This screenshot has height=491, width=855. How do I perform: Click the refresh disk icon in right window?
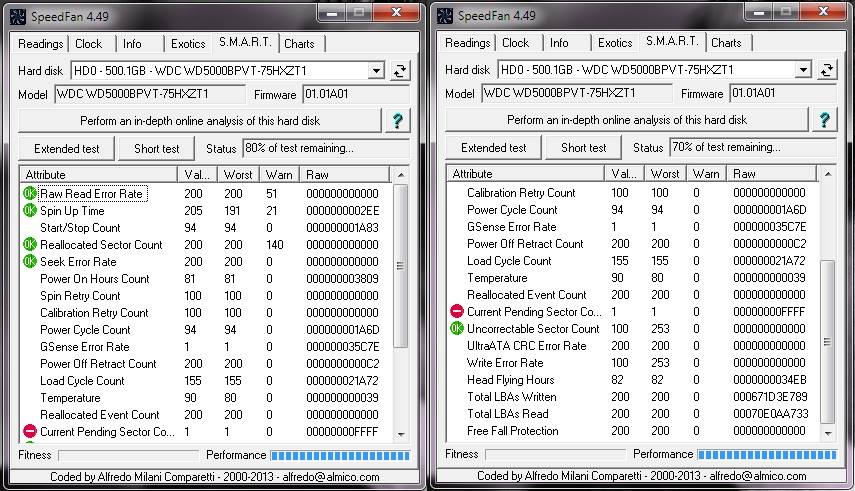point(826,70)
